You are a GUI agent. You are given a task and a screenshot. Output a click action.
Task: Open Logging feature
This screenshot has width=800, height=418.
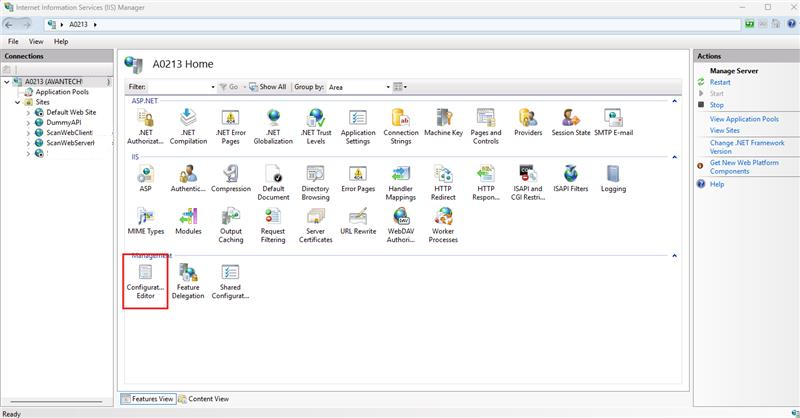(x=613, y=179)
